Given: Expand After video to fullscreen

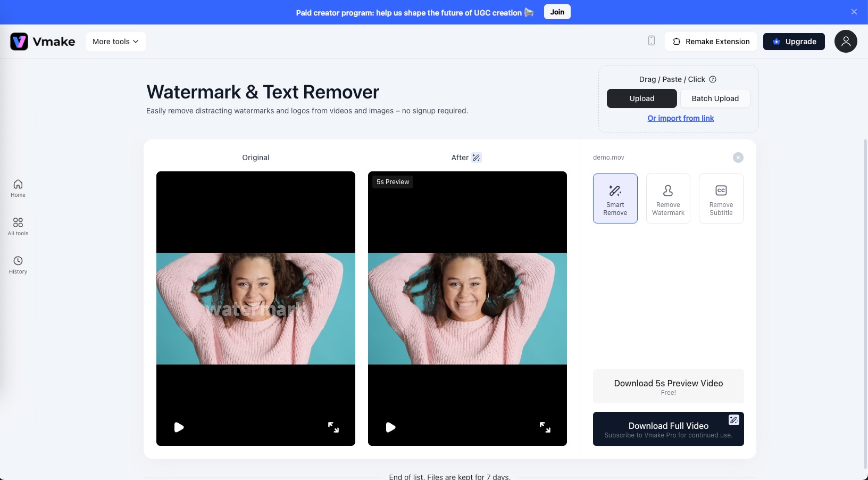Looking at the screenshot, I should point(545,427).
